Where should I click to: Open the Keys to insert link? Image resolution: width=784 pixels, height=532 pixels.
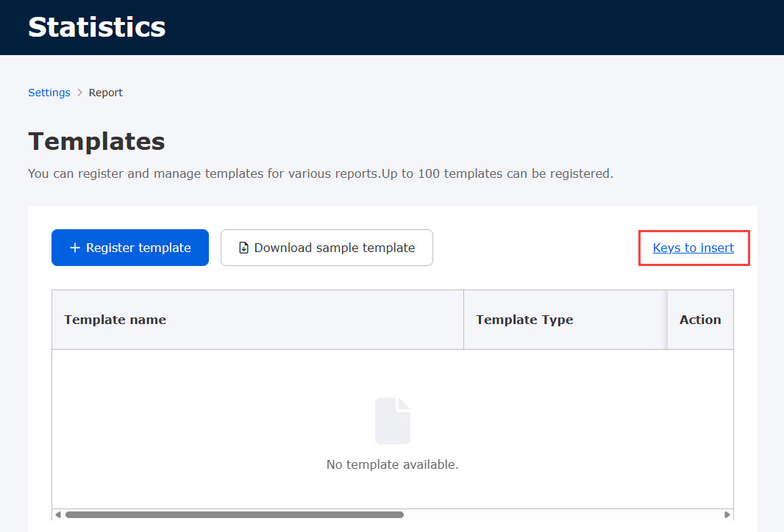click(x=693, y=248)
